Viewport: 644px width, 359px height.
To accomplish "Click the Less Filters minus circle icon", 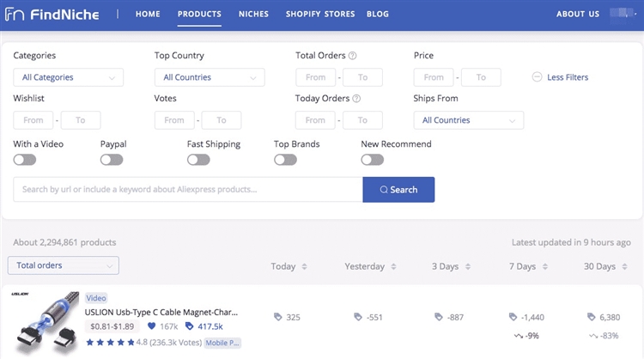I will click(538, 77).
